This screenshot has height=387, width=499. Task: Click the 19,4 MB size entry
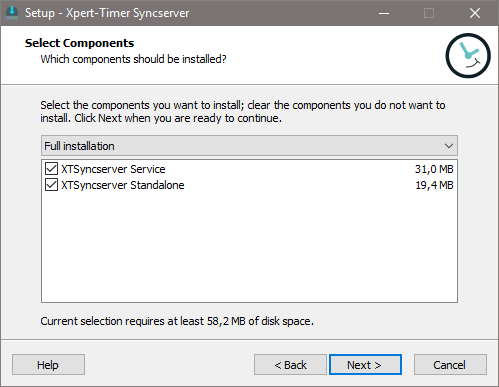tap(434, 185)
